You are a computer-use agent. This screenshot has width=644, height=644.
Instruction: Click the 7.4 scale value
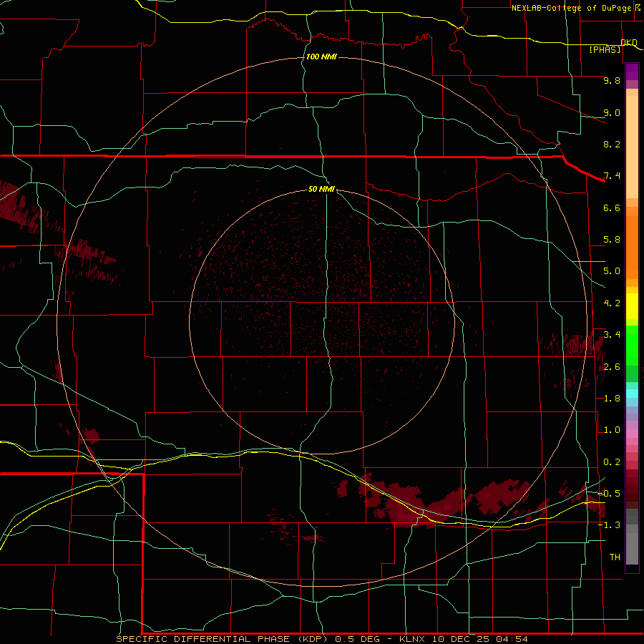[x=612, y=176]
